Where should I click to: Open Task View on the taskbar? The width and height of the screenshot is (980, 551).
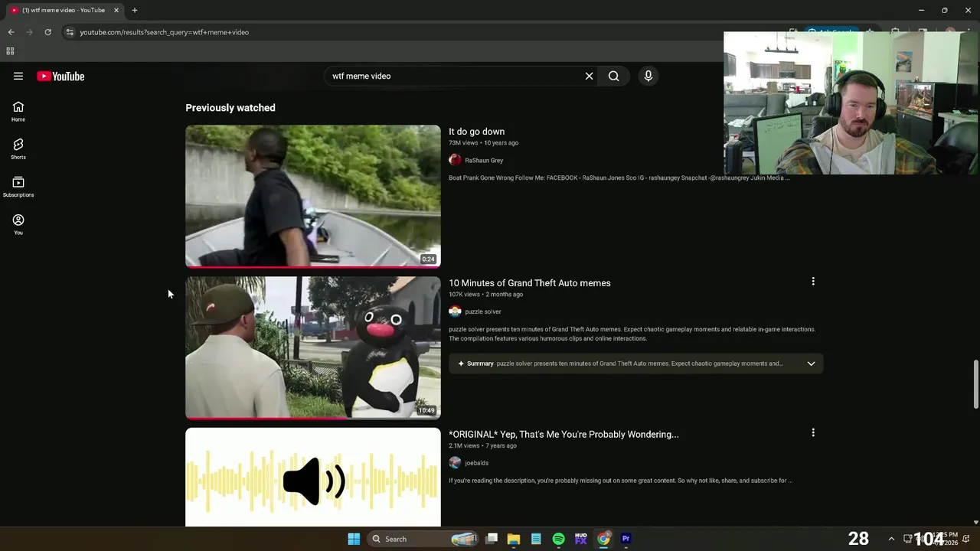click(492, 539)
